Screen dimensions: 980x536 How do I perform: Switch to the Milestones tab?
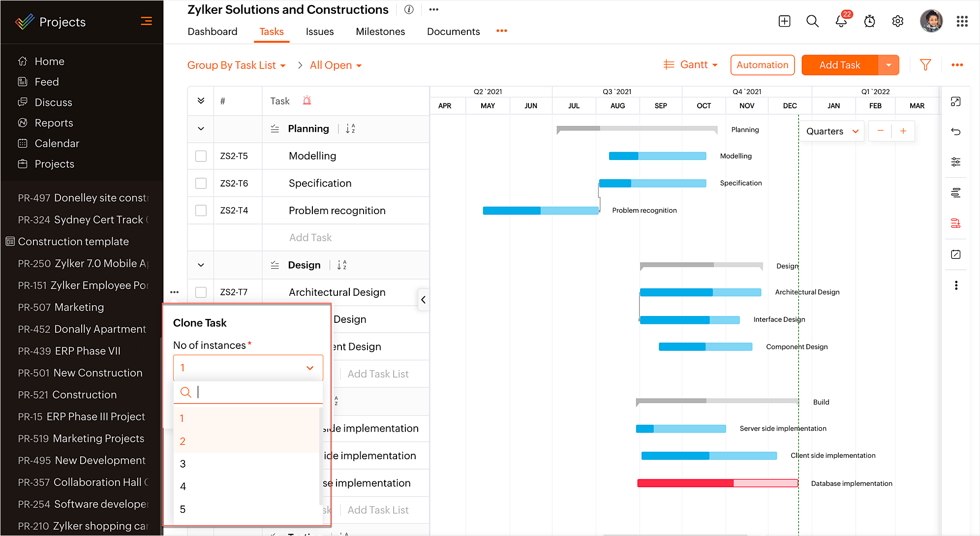pyautogui.click(x=380, y=32)
